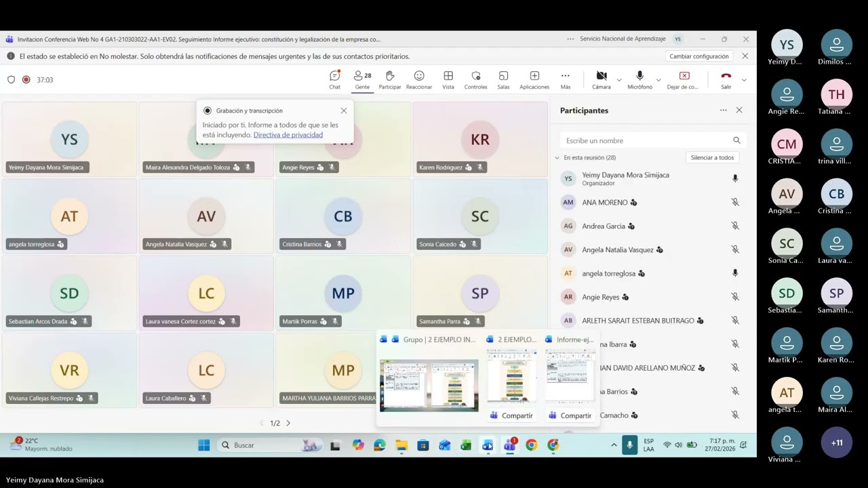Open the Más options menu
Screen dimensions: 868x488
(x=566, y=79)
